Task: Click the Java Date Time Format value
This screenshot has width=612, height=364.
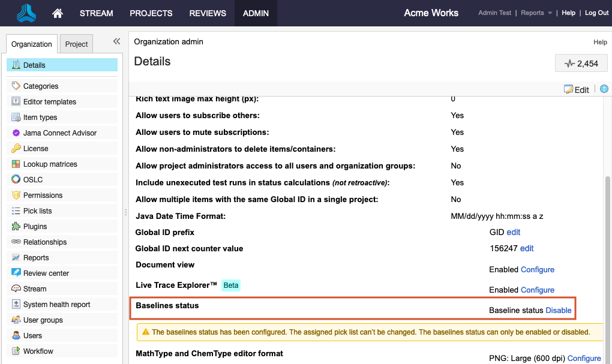Action: point(497,216)
